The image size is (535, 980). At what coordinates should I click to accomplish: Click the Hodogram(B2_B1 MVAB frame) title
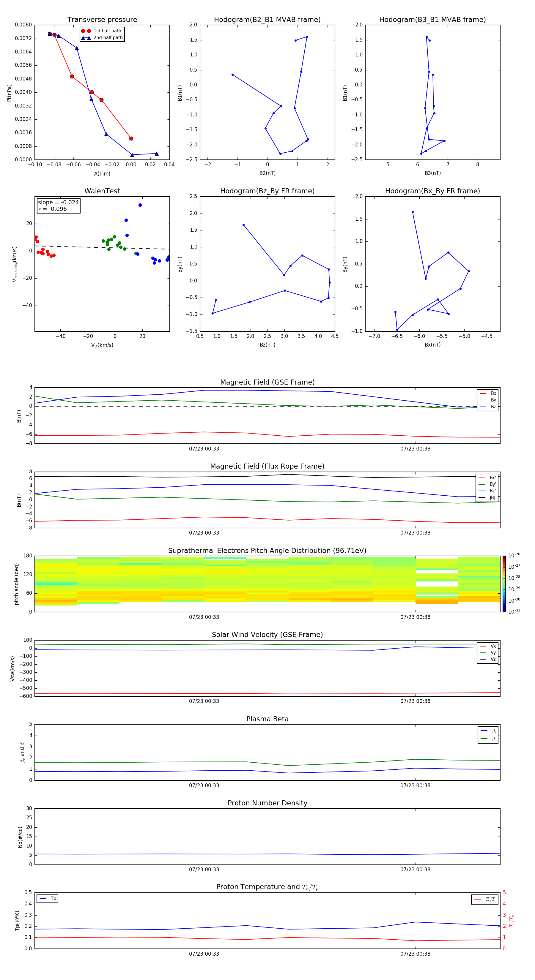[x=267, y=20]
